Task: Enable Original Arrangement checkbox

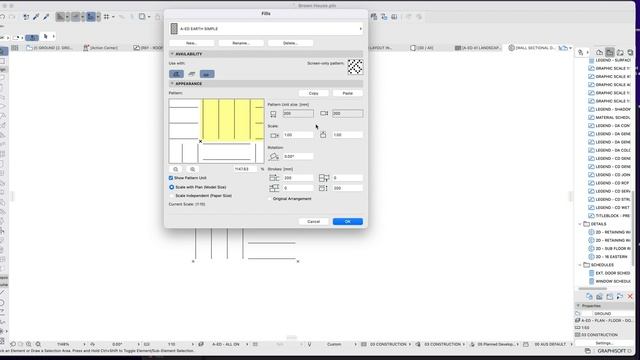Action: pos(270,199)
